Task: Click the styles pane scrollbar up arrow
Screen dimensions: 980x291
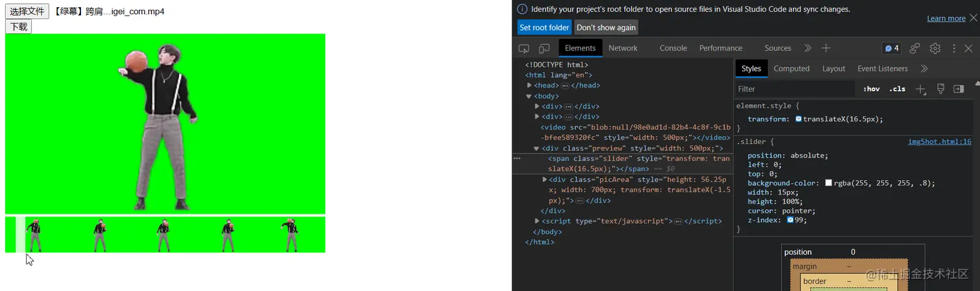Action: click(x=976, y=84)
